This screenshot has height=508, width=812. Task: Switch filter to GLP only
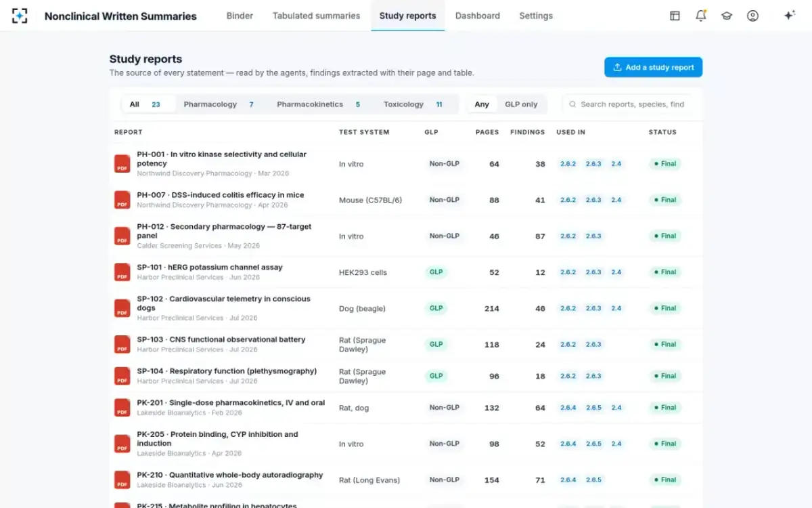pos(521,104)
